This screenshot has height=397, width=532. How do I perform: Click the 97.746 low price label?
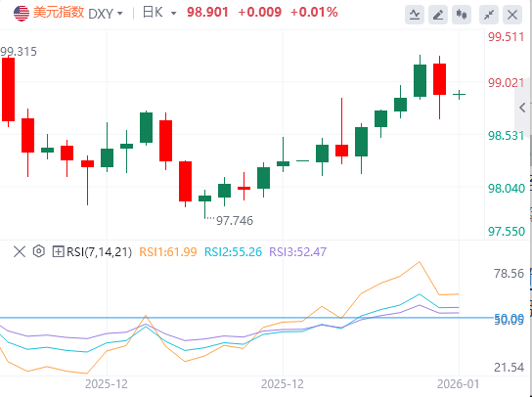coord(235,221)
